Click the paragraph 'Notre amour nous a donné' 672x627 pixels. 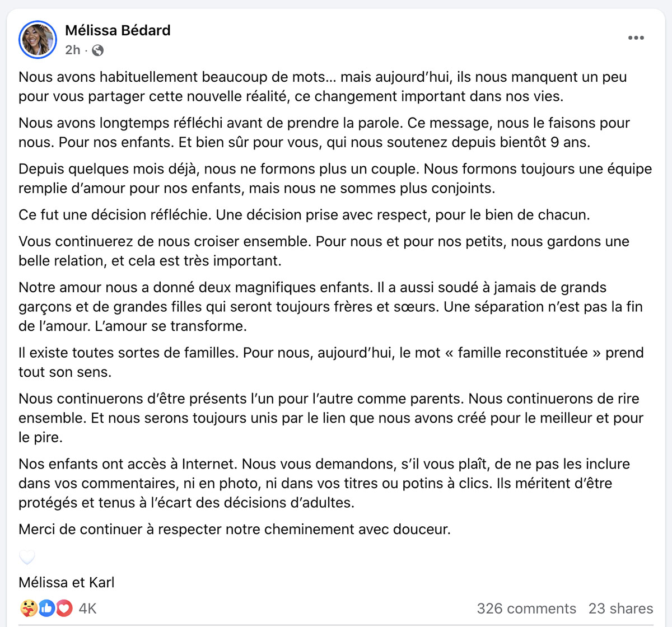pyautogui.click(x=330, y=307)
